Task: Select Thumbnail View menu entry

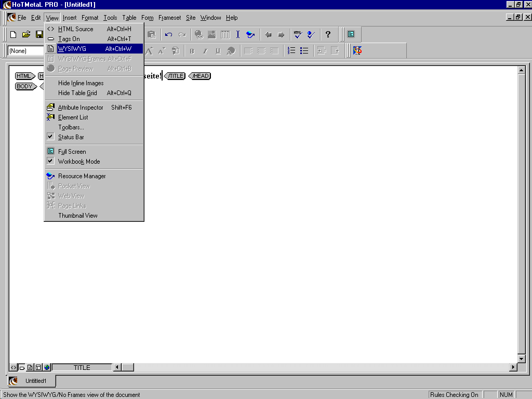Action: click(94, 216)
